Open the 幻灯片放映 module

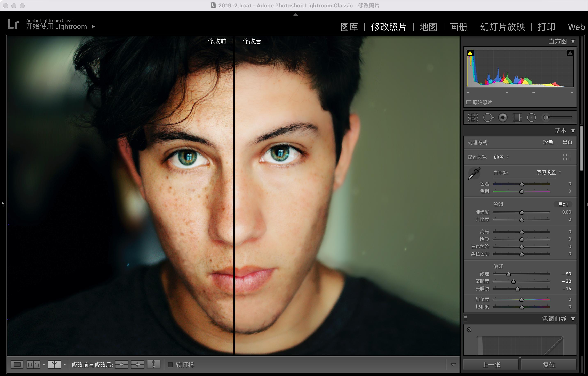click(x=502, y=27)
